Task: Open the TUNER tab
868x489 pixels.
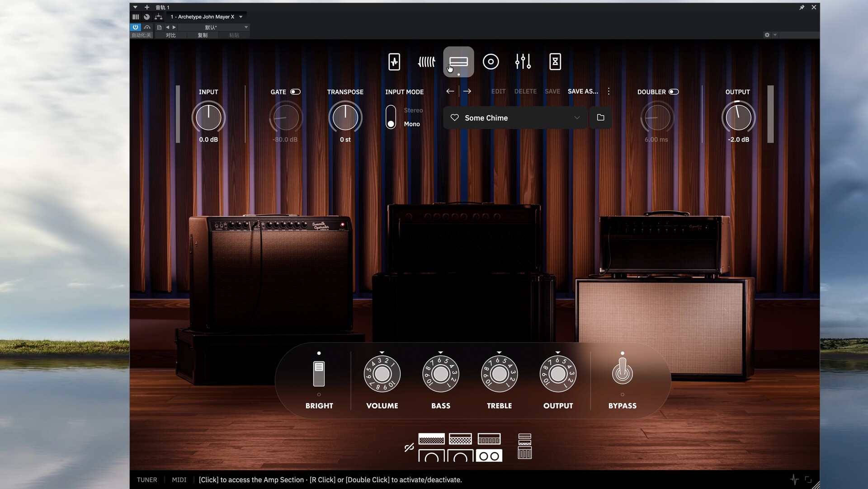Action: pyautogui.click(x=147, y=480)
